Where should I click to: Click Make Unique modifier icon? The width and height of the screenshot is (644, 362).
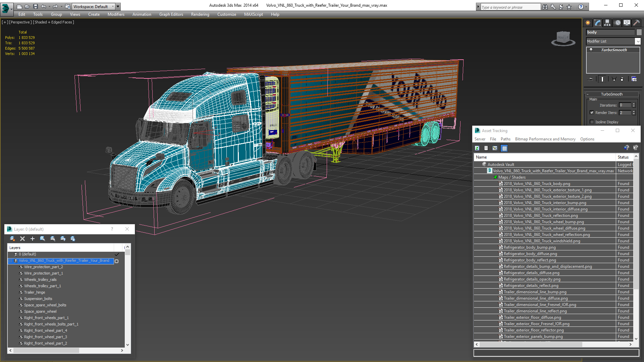click(x=614, y=79)
